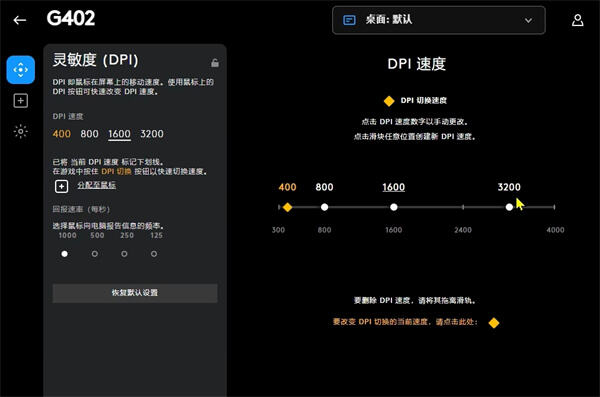Screen dimensions: 600x397
Task: Click the 灵敏度 (DPI) panel heading
Action: pyautogui.click(x=95, y=60)
